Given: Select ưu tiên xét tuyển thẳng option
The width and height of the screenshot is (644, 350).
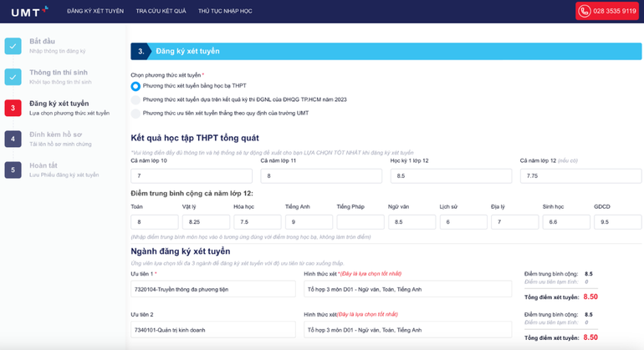Looking at the screenshot, I should [x=135, y=113].
